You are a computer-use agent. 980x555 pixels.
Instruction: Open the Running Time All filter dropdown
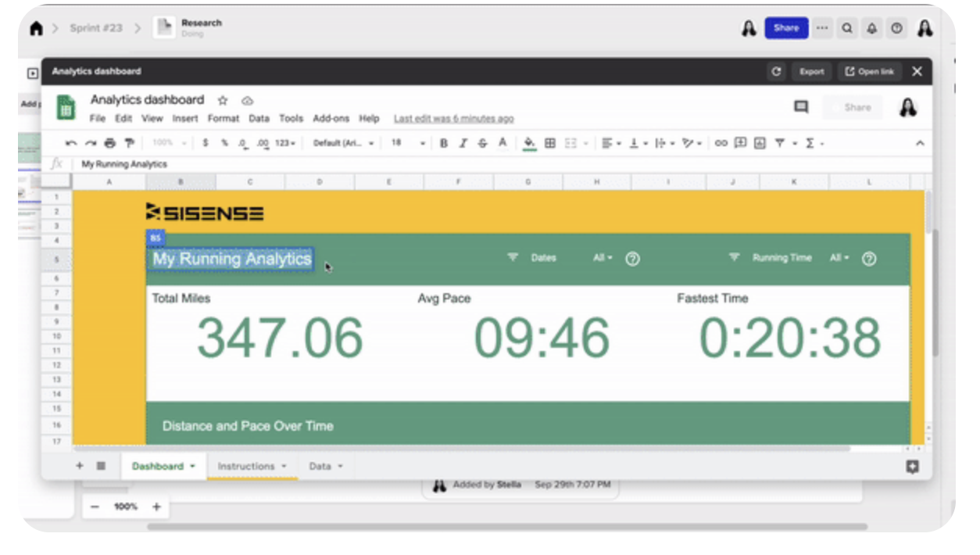[840, 258]
